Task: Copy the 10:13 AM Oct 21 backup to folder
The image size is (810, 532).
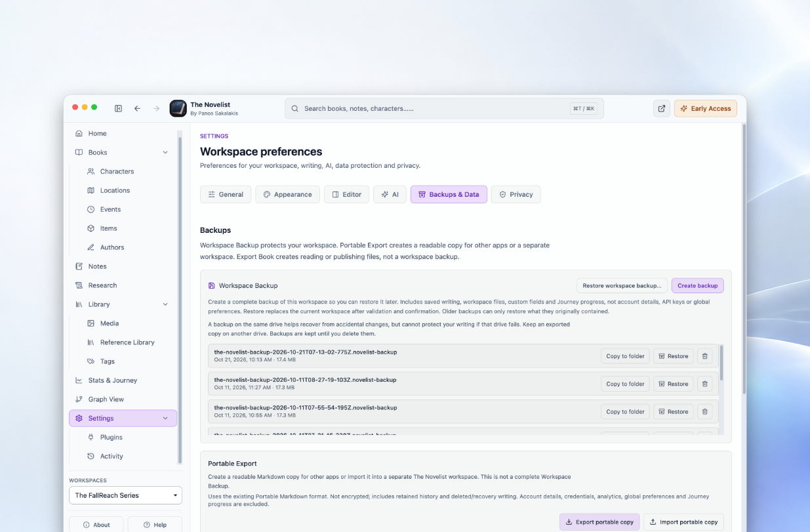Action: pos(625,356)
